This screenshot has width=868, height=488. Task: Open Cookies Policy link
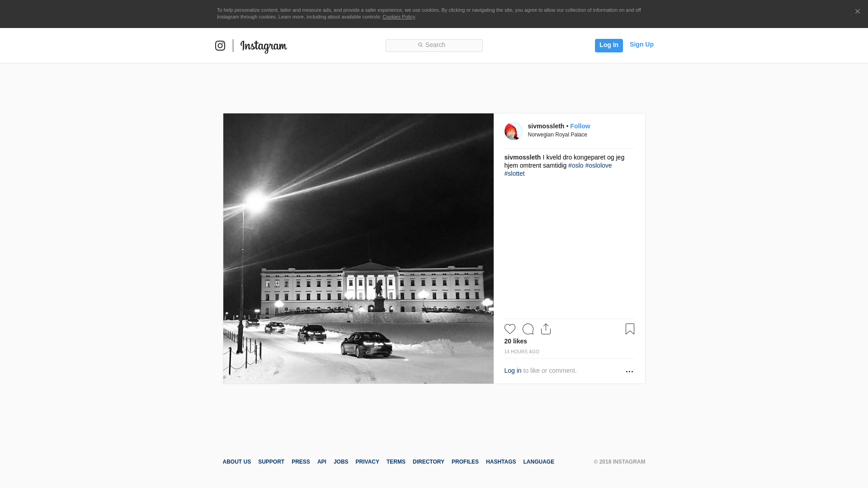tap(398, 17)
